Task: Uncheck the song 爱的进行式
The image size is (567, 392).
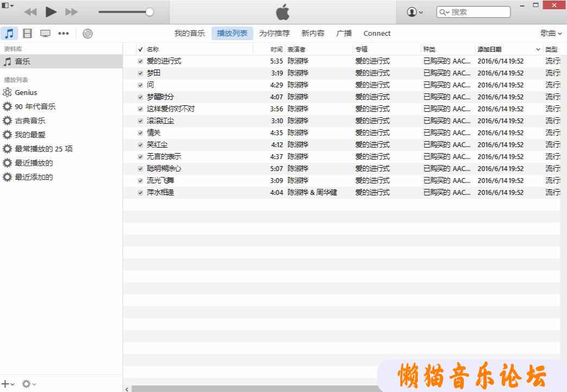Action: click(141, 61)
